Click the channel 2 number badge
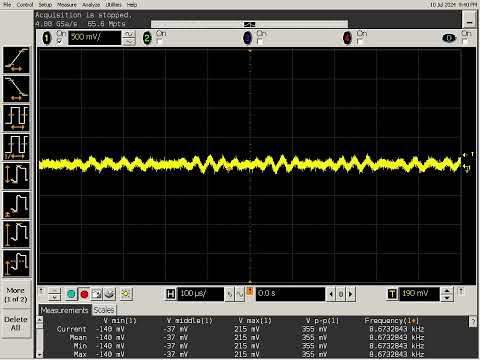The height and width of the screenshot is (360, 480). click(x=147, y=38)
